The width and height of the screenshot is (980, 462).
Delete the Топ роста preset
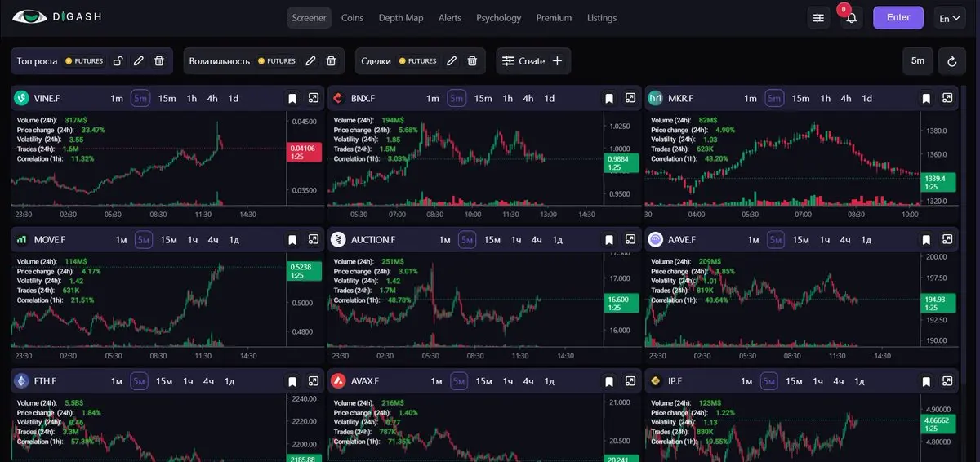tap(159, 61)
